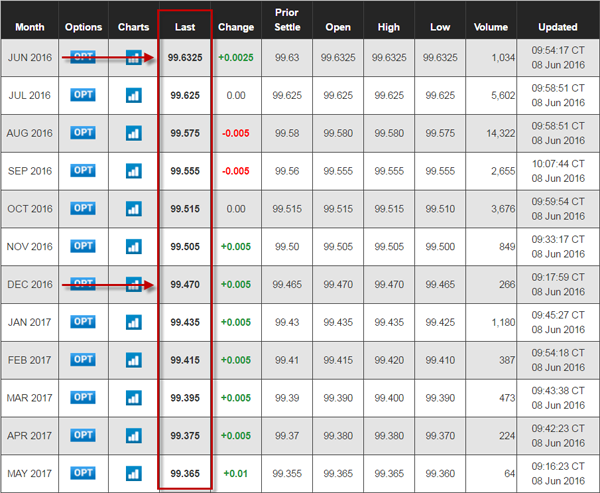Open the chart icon for JUL 2016
Screen dimensions: 600x493
tap(133, 96)
